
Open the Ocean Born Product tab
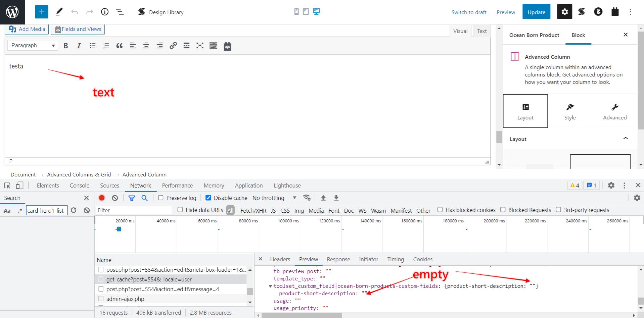(534, 35)
